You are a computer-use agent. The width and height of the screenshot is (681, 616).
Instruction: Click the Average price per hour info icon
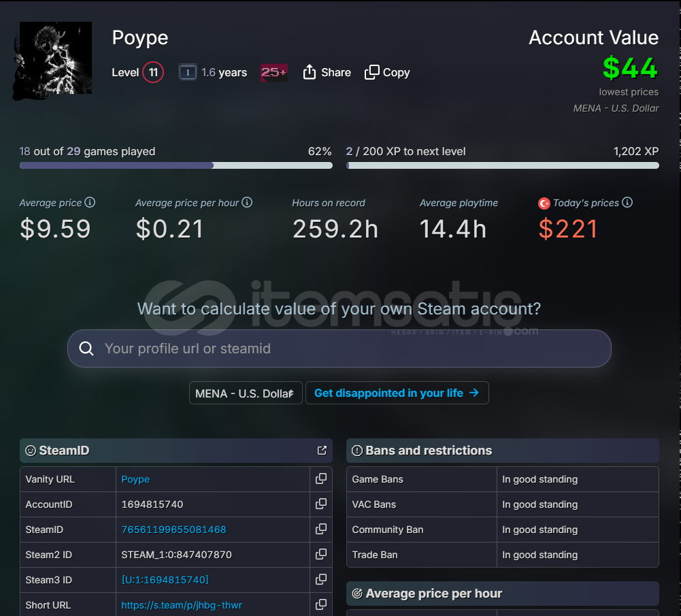(x=247, y=202)
